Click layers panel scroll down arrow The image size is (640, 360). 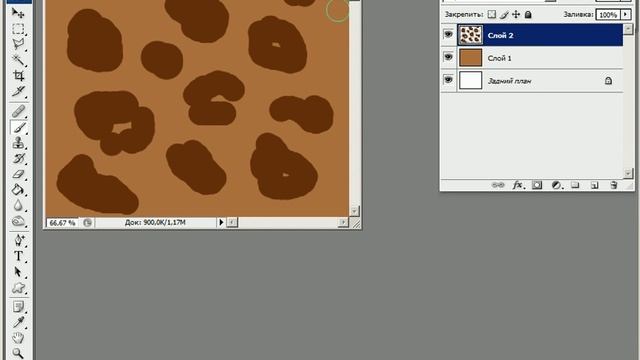point(628,173)
